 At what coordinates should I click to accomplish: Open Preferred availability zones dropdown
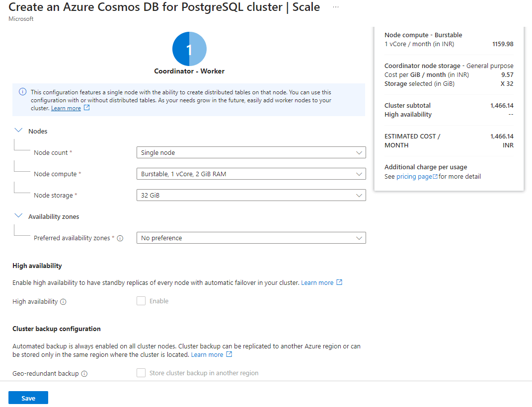pos(251,238)
